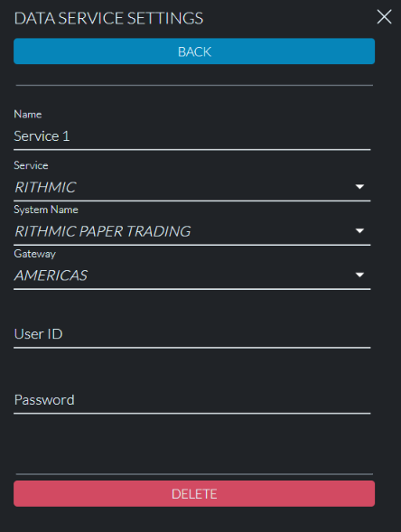Click the Gateway field label

coord(35,254)
